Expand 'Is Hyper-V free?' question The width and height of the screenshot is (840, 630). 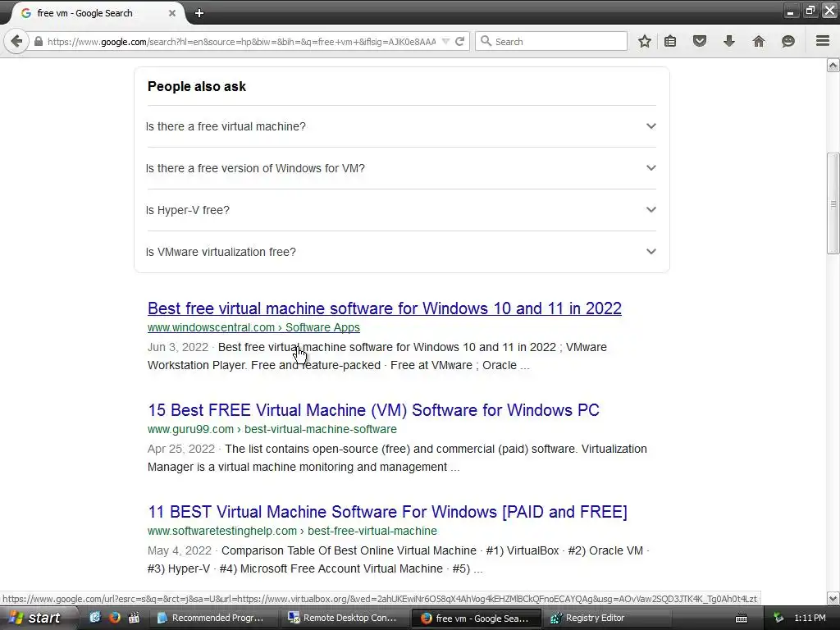(401, 210)
